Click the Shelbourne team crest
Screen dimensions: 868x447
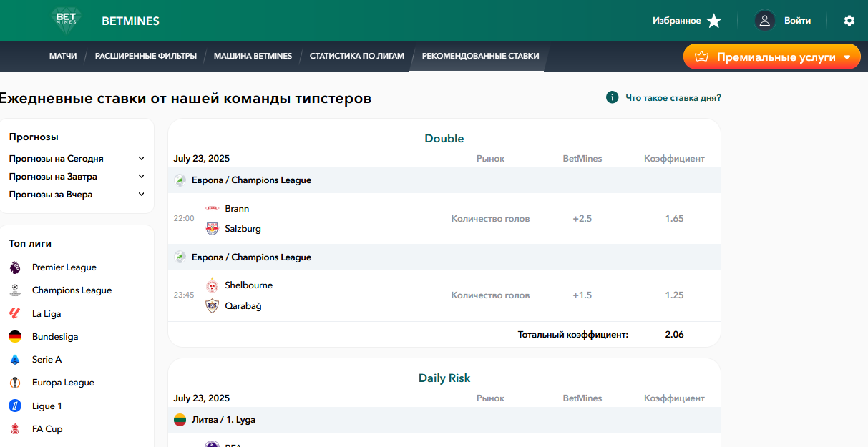pos(212,285)
